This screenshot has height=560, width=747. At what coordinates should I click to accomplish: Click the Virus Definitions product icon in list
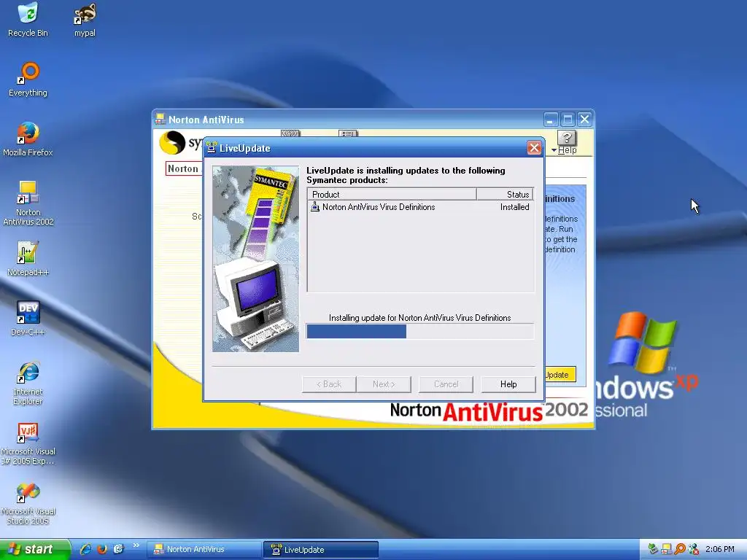click(315, 207)
